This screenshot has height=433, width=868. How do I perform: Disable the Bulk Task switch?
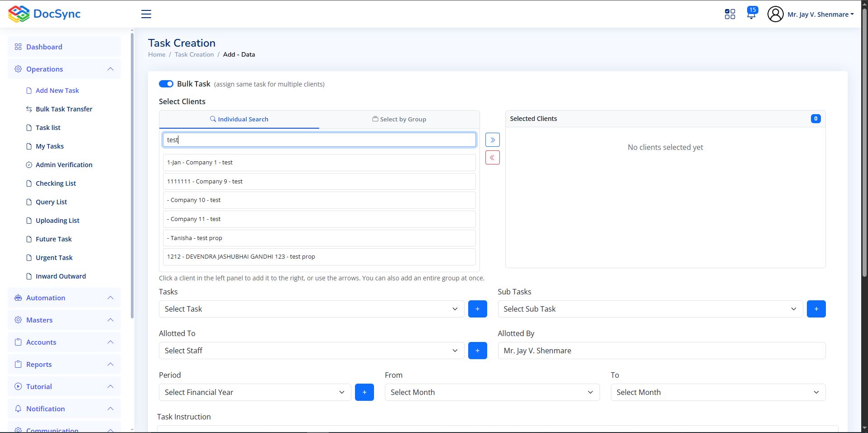point(166,84)
